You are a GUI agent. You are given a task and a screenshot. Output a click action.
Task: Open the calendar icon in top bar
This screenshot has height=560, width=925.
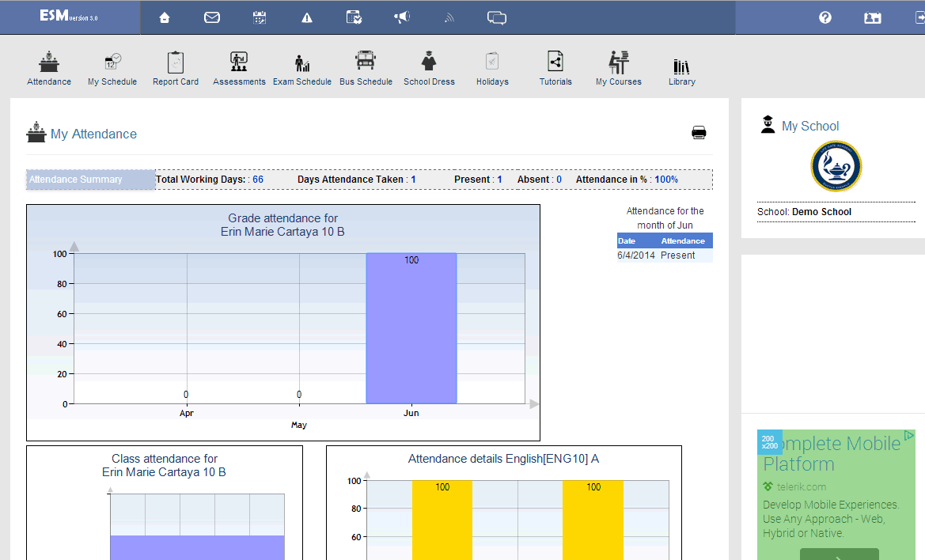pos(260,17)
